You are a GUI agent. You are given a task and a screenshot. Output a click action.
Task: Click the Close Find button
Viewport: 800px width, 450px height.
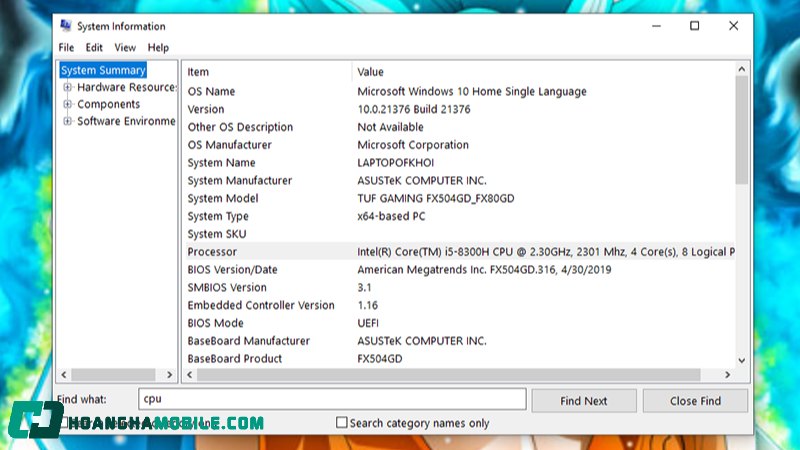pos(695,400)
